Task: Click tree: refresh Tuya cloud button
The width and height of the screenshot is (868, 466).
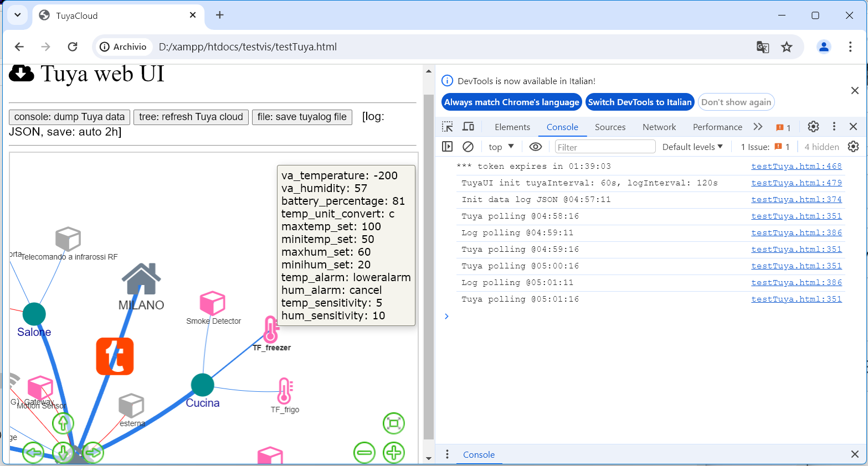Action: [191, 117]
